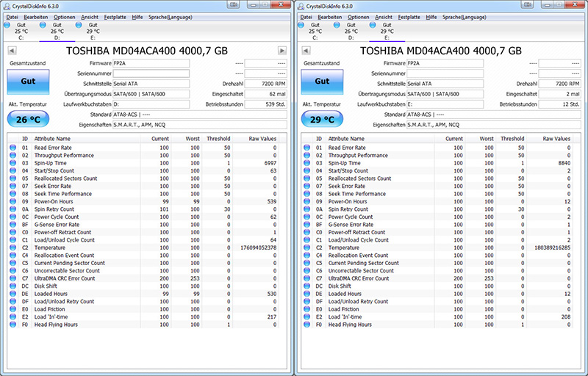Click Drehzahl 7200 RPM in right window
This screenshot has height=376, width=588.
coord(560,84)
